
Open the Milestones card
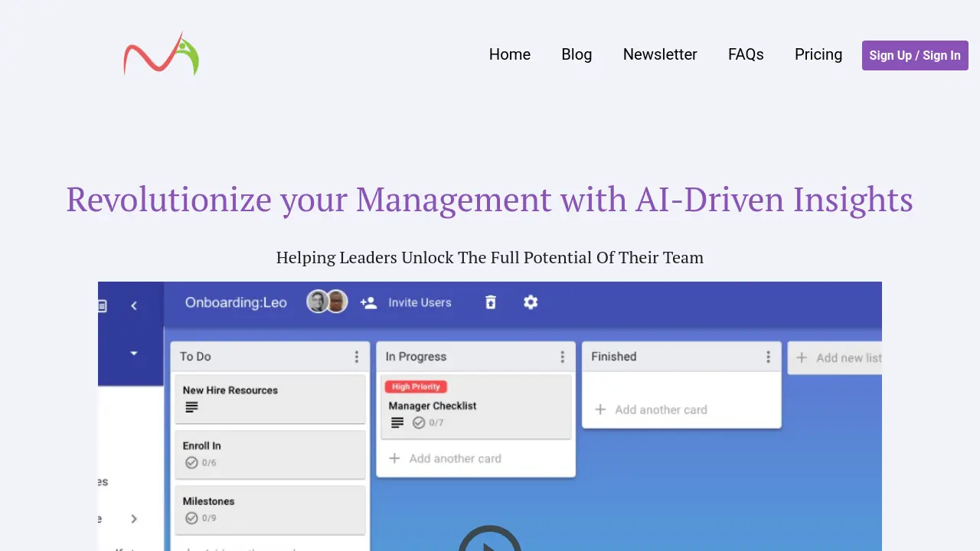269,510
